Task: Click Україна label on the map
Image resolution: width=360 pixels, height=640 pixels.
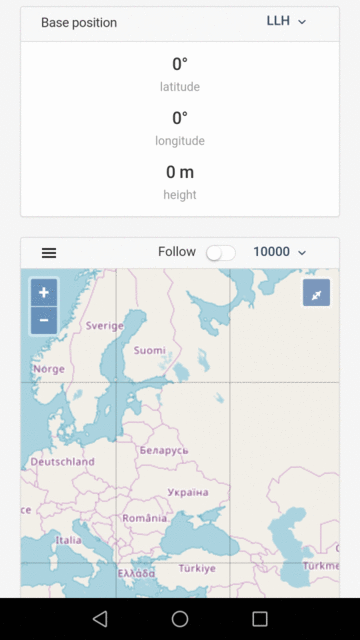Action: [188, 492]
